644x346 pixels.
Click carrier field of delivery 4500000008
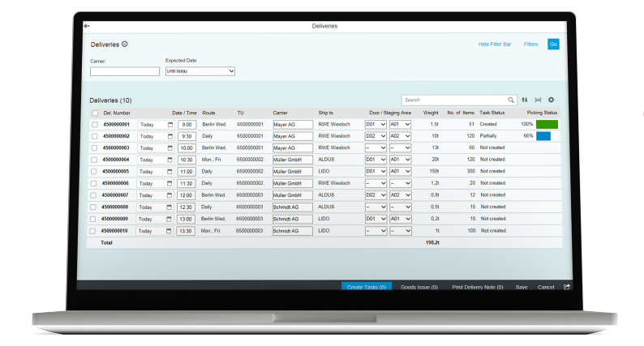pyautogui.click(x=293, y=207)
